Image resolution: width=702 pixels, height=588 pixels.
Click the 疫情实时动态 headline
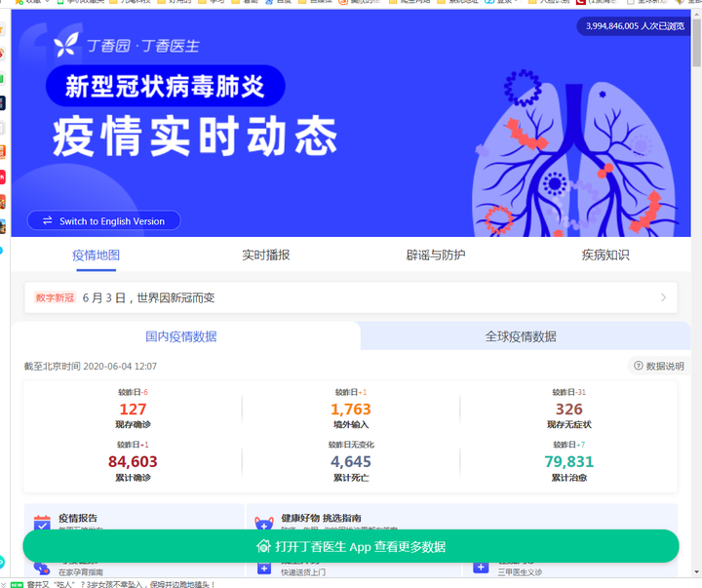click(x=195, y=136)
